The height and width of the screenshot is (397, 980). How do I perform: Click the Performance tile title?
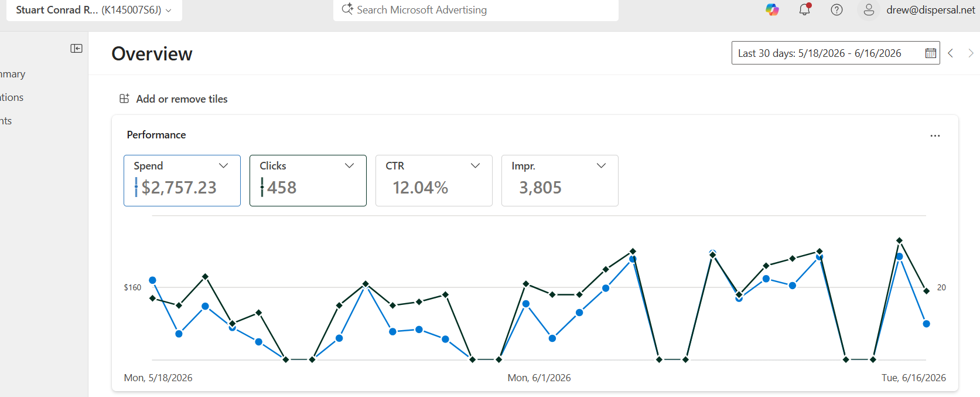(156, 135)
